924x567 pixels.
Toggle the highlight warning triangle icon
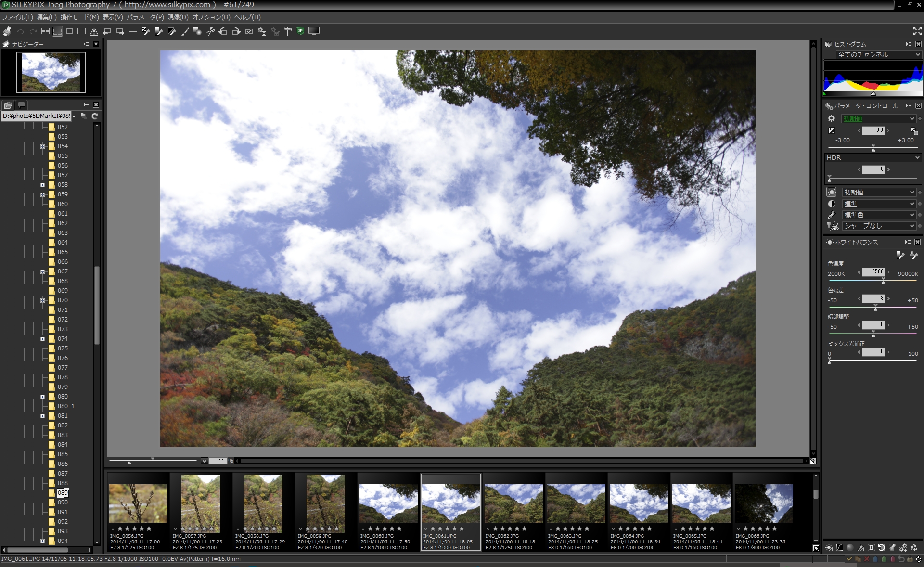pyautogui.click(x=94, y=31)
